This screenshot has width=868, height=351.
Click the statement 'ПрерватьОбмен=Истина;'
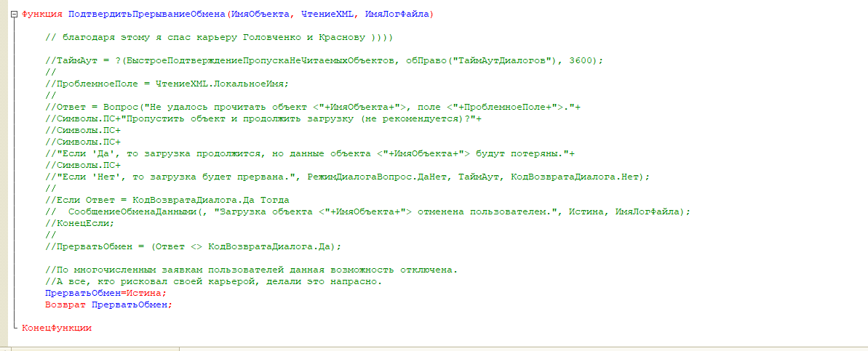coord(105,292)
